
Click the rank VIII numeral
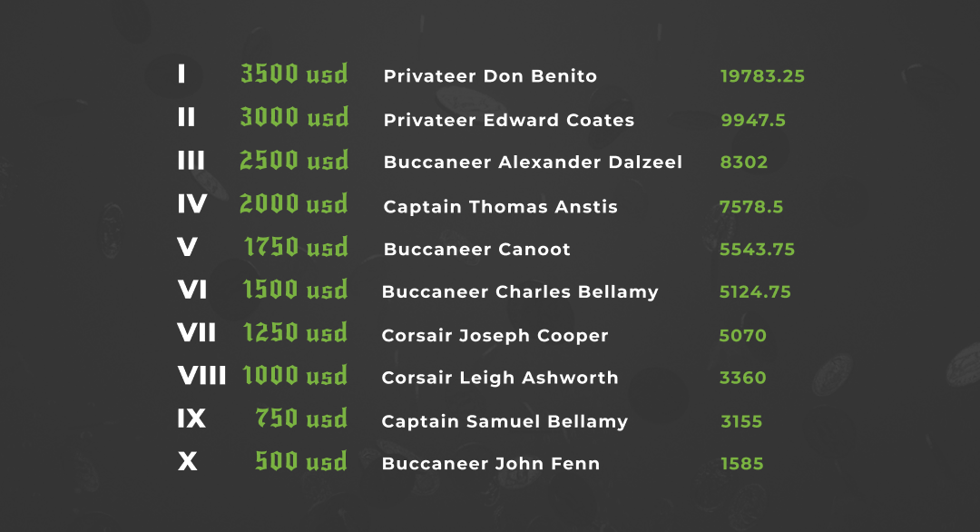pos(201,376)
